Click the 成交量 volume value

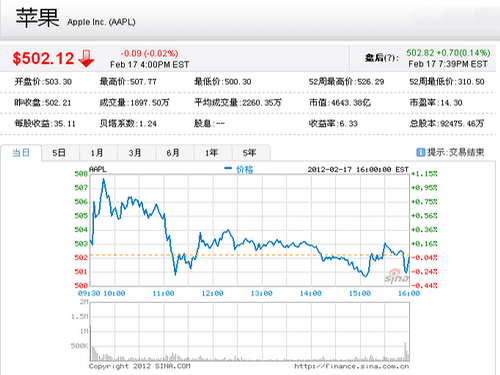coord(135,103)
